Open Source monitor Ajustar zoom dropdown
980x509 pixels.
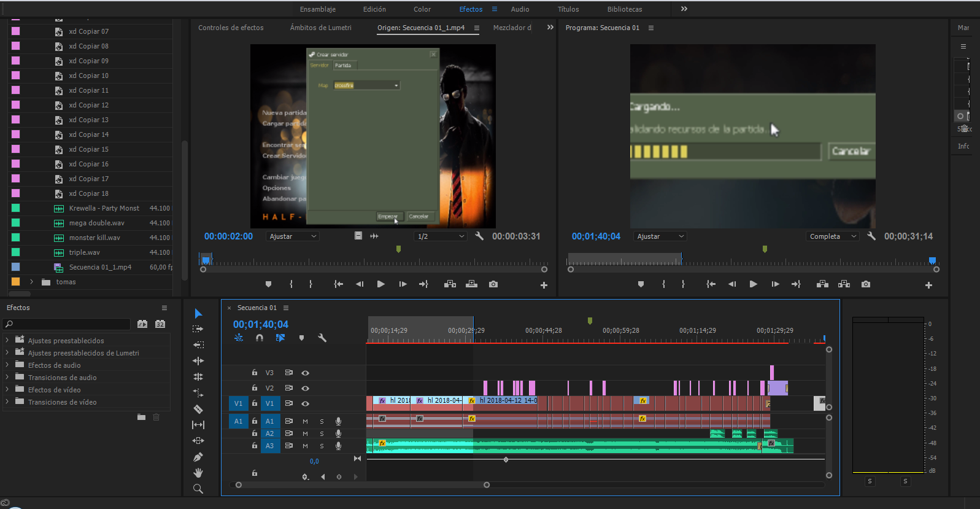coord(293,236)
